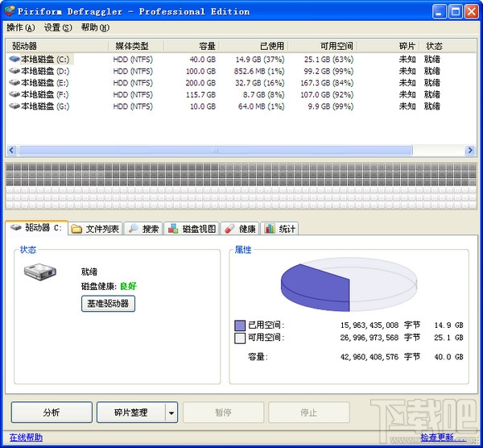Click the magnifier icon on 搜索 tab
483x448 pixels.
(134, 229)
